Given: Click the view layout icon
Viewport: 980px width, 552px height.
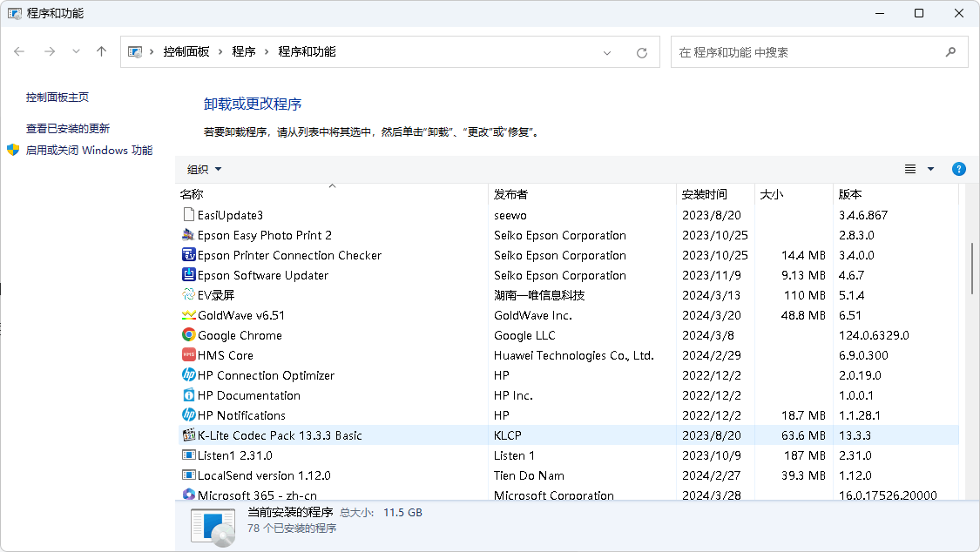Looking at the screenshot, I should point(910,169).
